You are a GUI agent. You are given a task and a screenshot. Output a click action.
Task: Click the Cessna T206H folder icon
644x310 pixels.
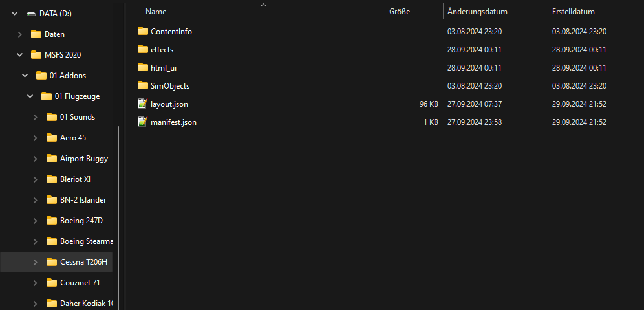pyautogui.click(x=51, y=262)
